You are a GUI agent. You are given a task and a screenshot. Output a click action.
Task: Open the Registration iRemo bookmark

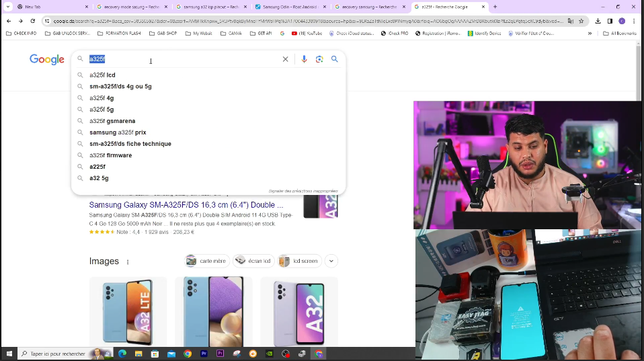click(x=438, y=33)
